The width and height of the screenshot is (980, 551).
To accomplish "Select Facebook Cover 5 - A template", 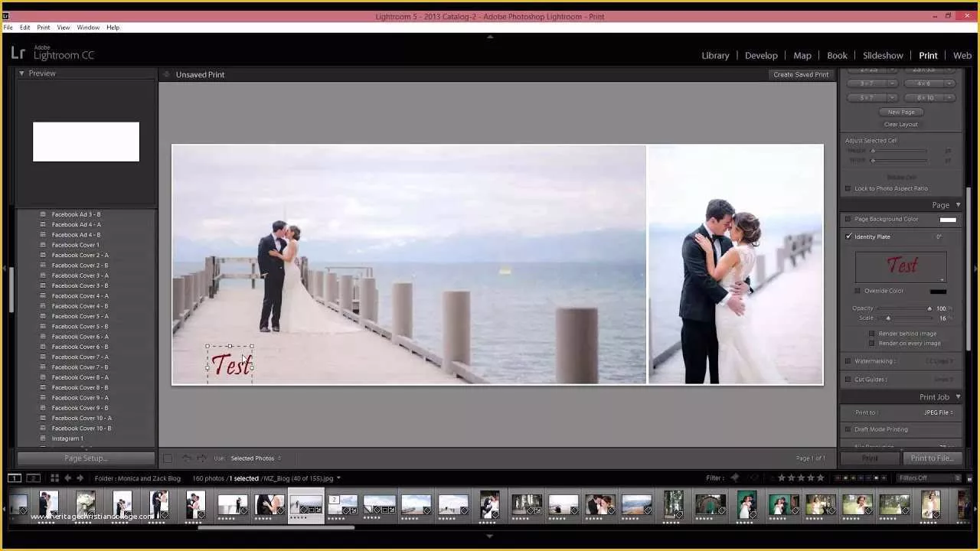I will click(x=80, y=316).
